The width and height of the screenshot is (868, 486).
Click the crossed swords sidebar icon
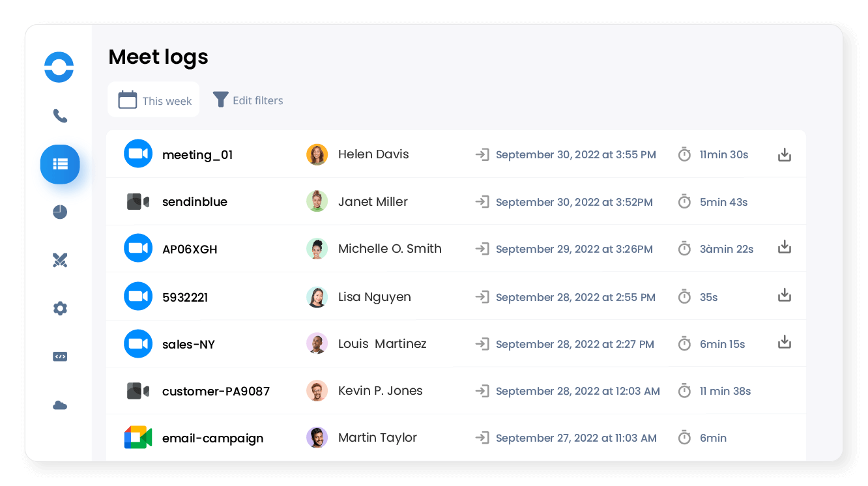60,260
